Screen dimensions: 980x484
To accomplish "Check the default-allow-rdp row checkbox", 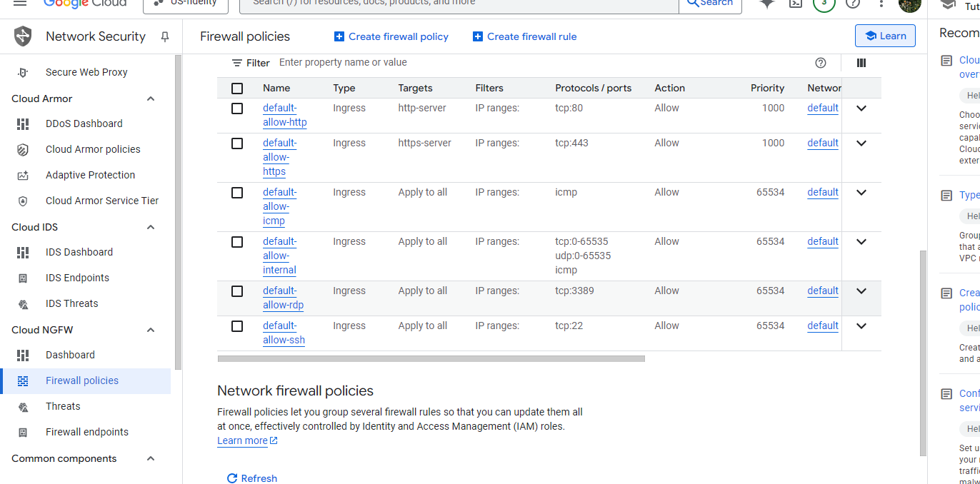I will (237, 291).
